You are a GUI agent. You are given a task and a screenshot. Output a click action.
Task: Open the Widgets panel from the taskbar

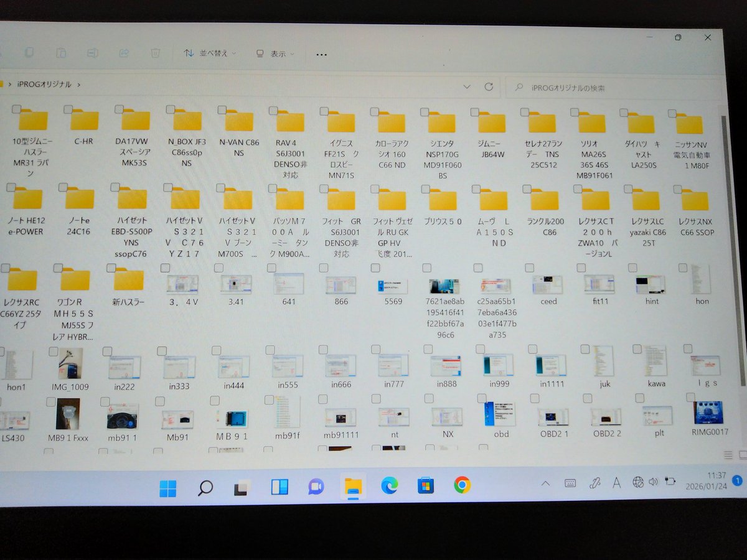point(280,487)
